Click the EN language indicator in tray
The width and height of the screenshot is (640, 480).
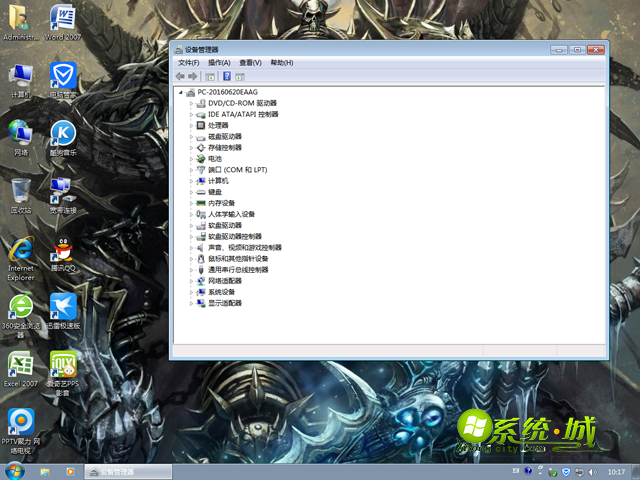[x=516, y=471]
